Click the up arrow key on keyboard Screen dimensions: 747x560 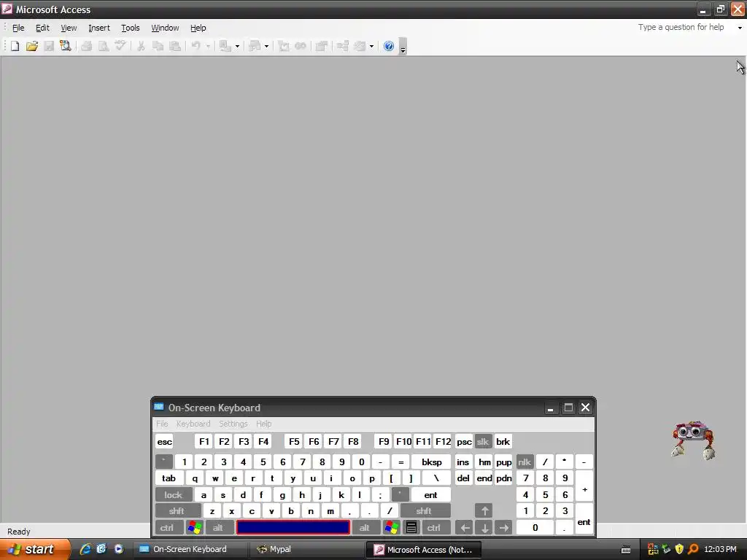pos(484,511)
